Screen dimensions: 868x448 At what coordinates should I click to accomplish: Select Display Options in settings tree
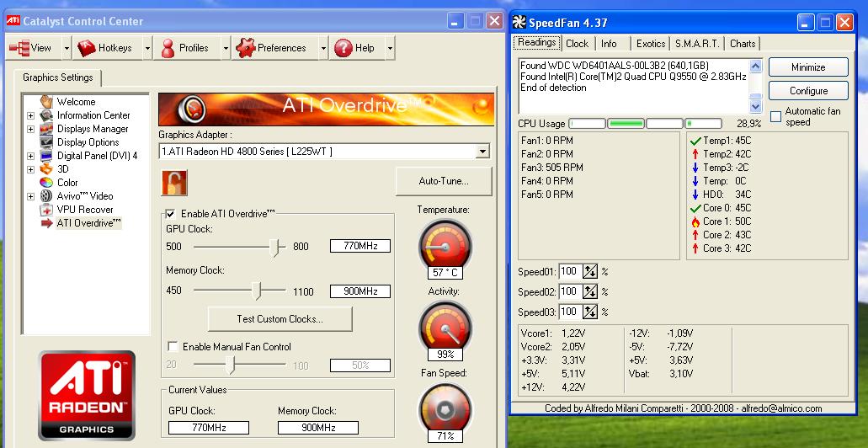pos(88,142)
